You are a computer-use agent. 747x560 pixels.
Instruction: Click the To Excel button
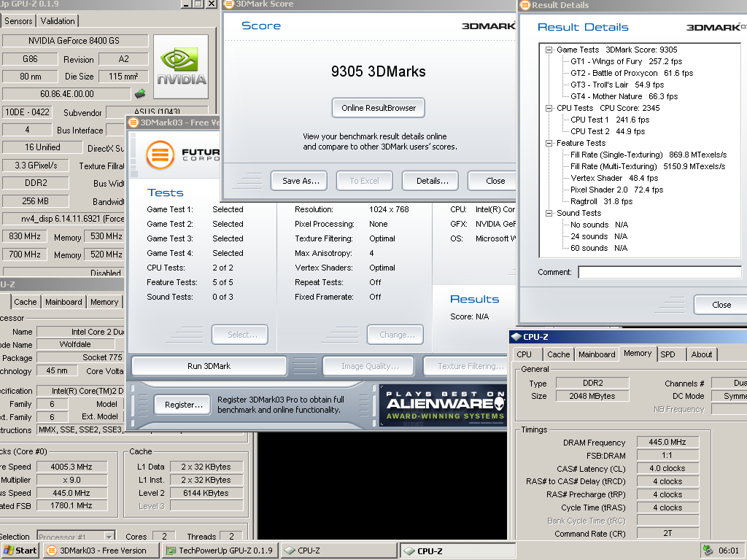click(x=365, y=181)
